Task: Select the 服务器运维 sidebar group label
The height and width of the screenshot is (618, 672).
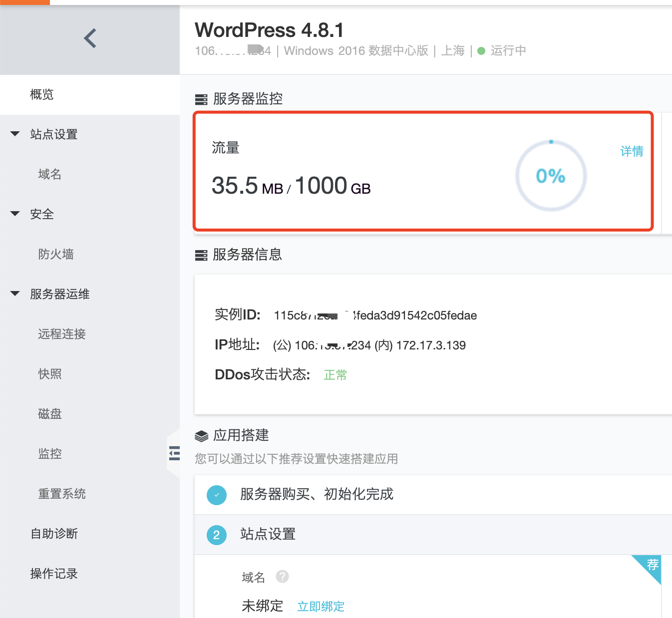Action: point(60,294)
